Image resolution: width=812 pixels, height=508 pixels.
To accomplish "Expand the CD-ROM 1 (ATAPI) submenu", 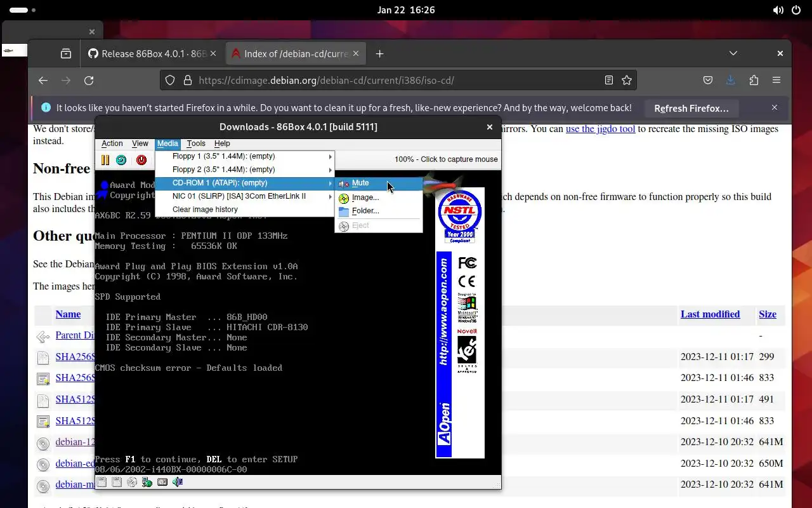I will click(x=245, y=183).
